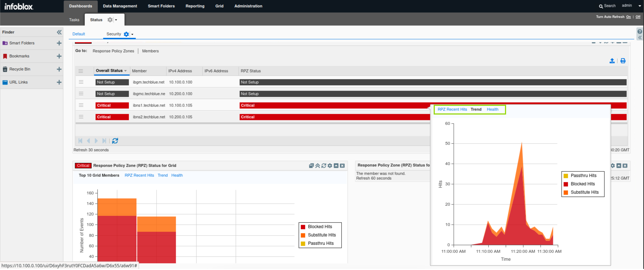Click the double-chevron icon on the RPZ Grid widget
The width and height of the screenshot is (644, 270).
coord(317,166)
